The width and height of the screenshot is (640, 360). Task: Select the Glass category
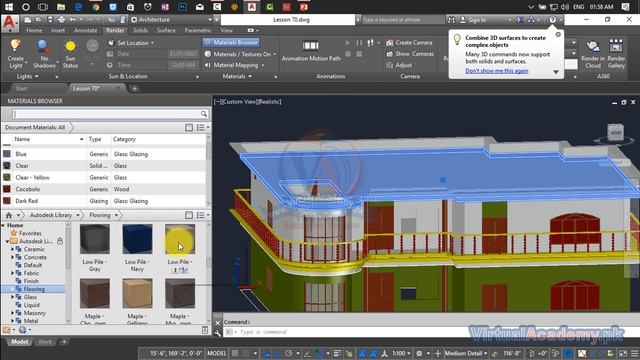(30, 297)
